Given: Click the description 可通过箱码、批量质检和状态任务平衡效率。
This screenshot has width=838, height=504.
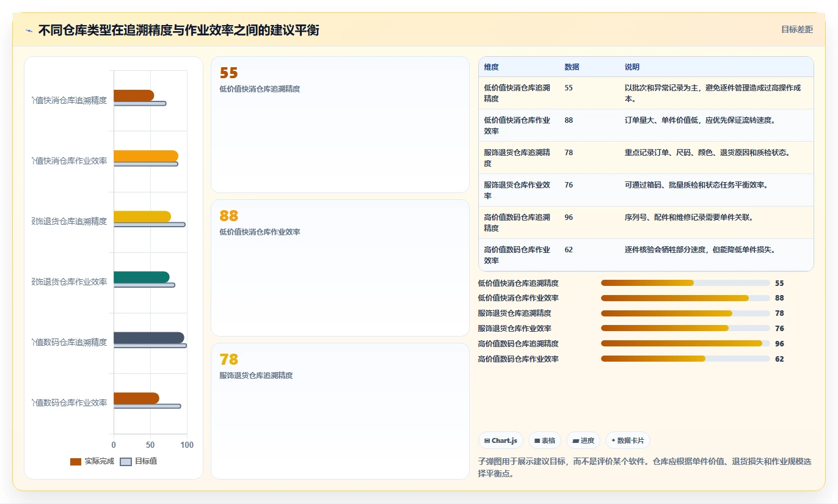Looking at the screenshot, I should click(x=696, y=184).
